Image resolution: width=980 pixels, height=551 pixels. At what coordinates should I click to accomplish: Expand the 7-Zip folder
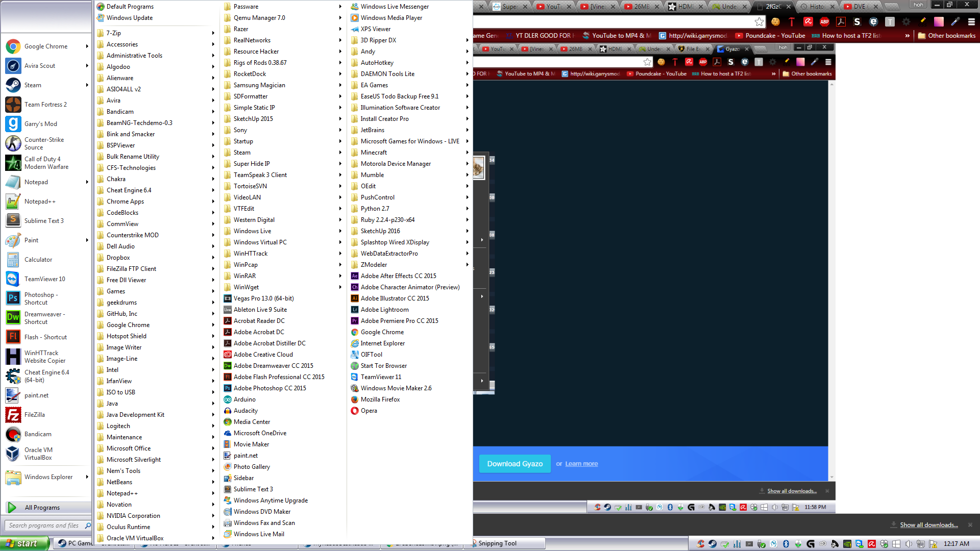click(x=156, y=33)
